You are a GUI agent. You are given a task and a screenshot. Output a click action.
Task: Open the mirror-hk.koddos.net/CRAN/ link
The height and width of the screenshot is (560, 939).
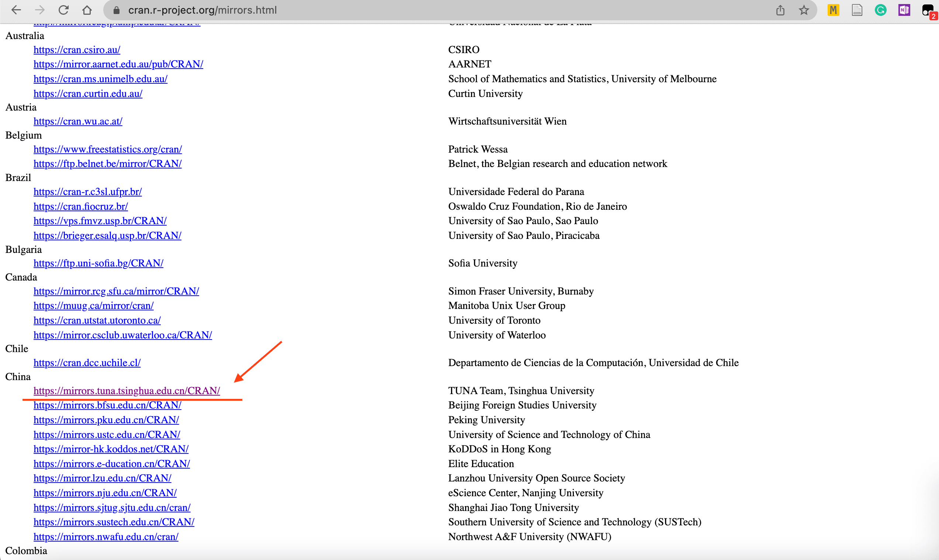pos(111,449)
